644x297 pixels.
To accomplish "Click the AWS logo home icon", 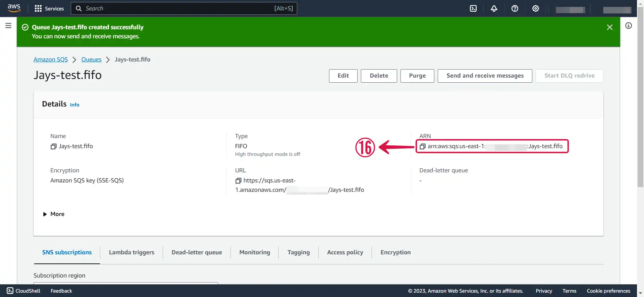I will 14,8.
